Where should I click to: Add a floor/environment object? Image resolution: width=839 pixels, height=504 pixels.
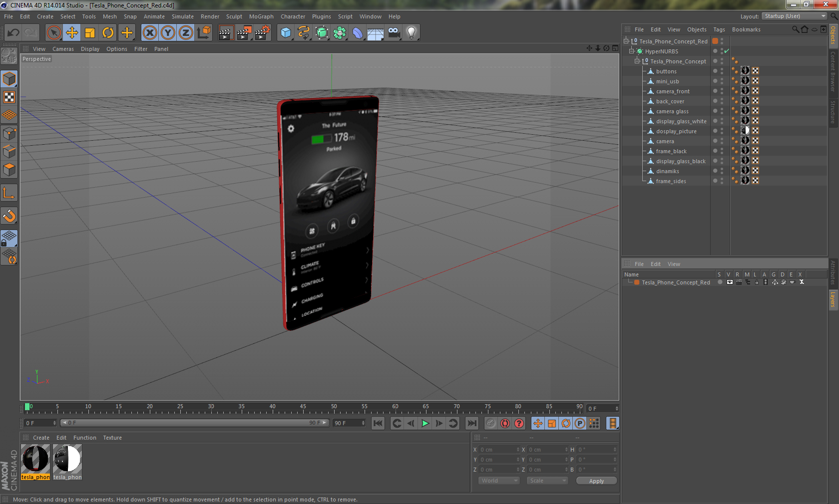coord(376,33)
